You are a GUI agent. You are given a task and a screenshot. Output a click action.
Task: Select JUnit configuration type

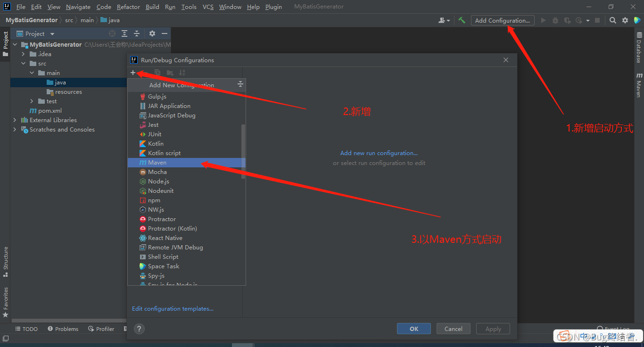187,134
